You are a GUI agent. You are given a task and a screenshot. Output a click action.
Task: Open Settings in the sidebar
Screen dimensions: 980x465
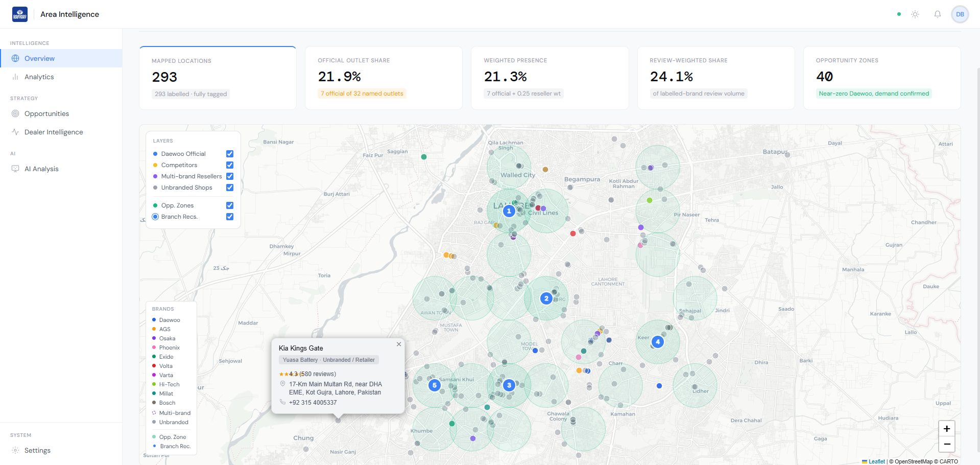coord(61,450)
